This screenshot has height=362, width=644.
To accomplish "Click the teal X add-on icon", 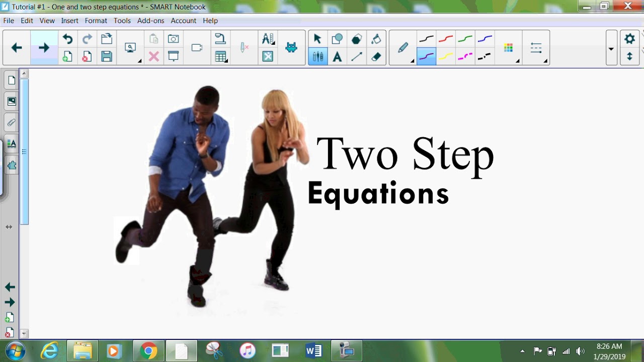I will pos(268,56).
